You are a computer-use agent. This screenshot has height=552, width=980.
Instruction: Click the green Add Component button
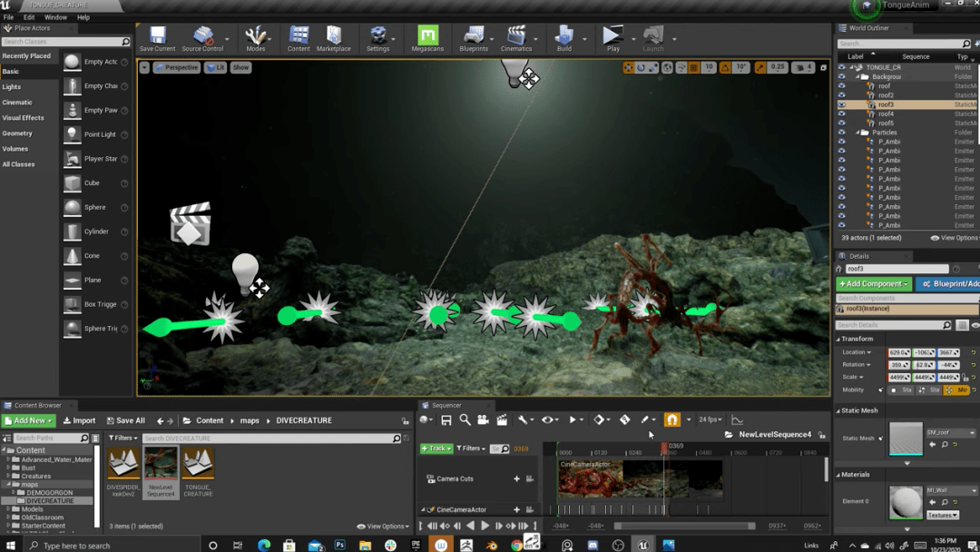(874, 284)
